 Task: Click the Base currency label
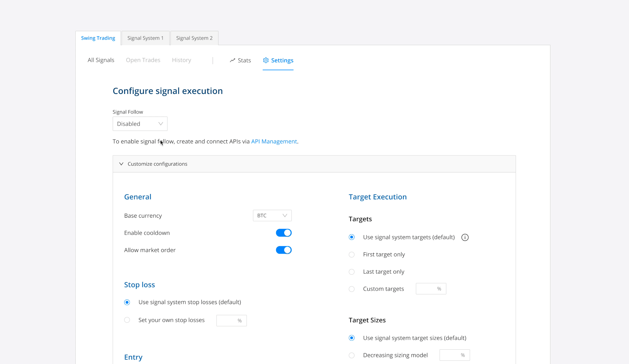coord(143,216)
